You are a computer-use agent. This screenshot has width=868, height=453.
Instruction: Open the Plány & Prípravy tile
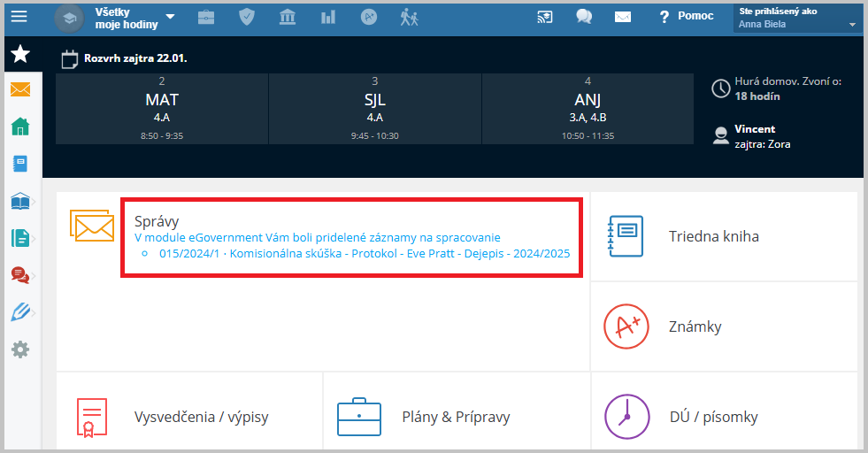457,412
